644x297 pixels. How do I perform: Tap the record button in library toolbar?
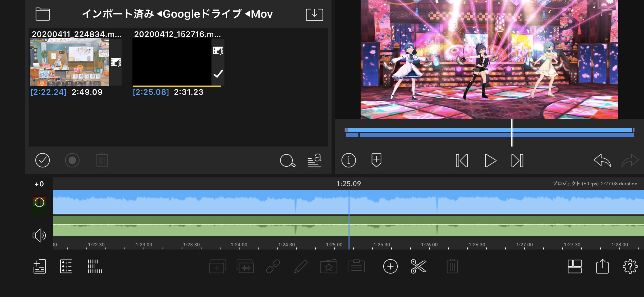[x=72, y=160]
